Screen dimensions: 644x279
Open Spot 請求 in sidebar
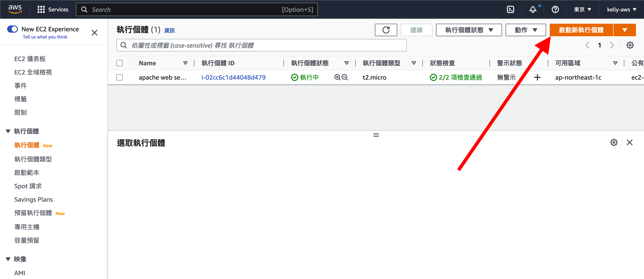[28, 186]
